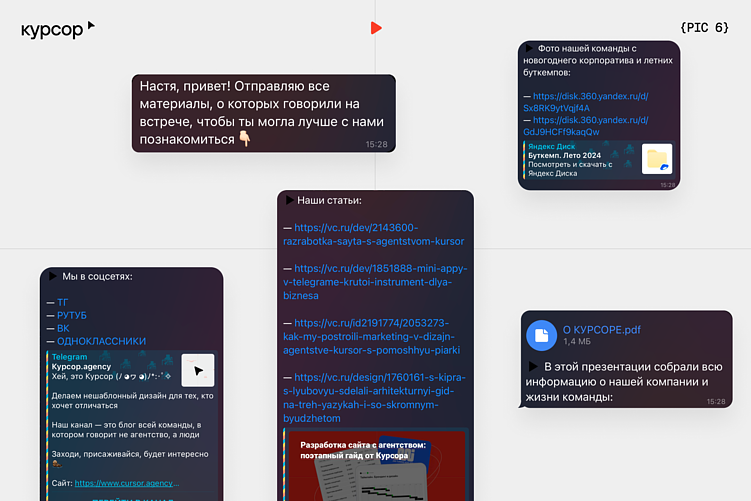Open the ТГ social link
This screenshot has height=501, width=751.
63,302
